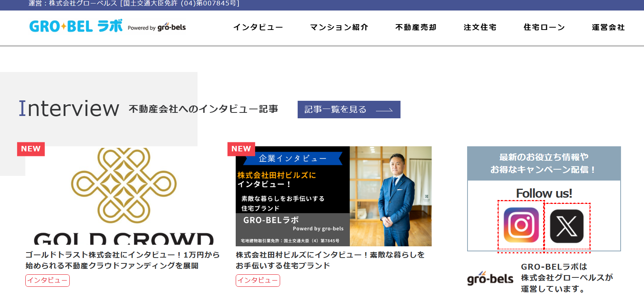This screenshot has height=300, width=644.
Task: Select 注文住宅 in the top navigation
Action: (x=480, y=27)
